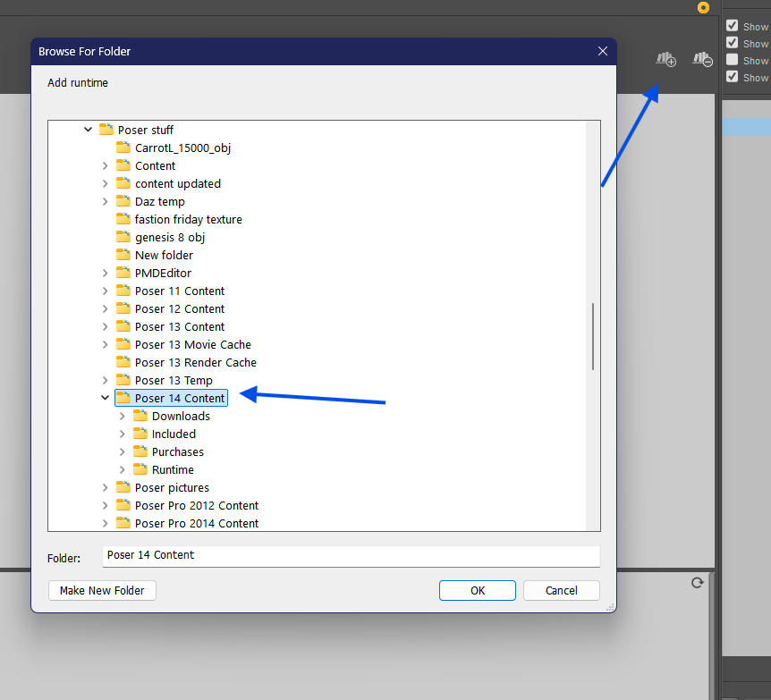Expand the Purchases subfolder

[122, 451]
